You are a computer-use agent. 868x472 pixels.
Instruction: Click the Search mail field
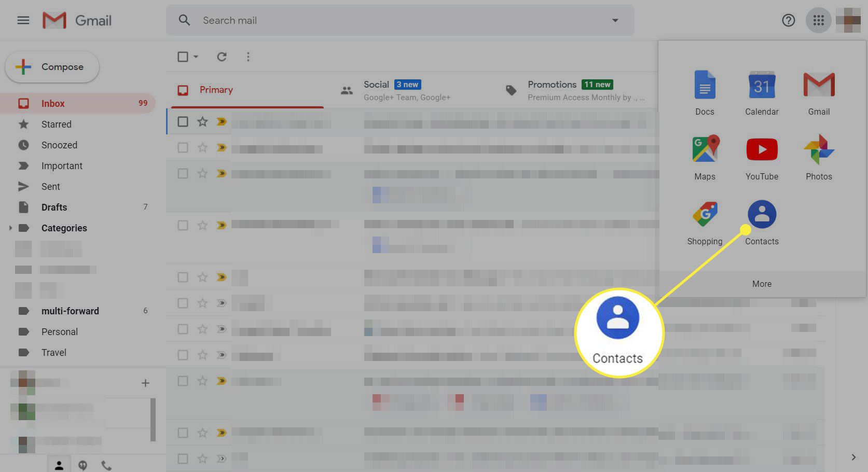399,20
